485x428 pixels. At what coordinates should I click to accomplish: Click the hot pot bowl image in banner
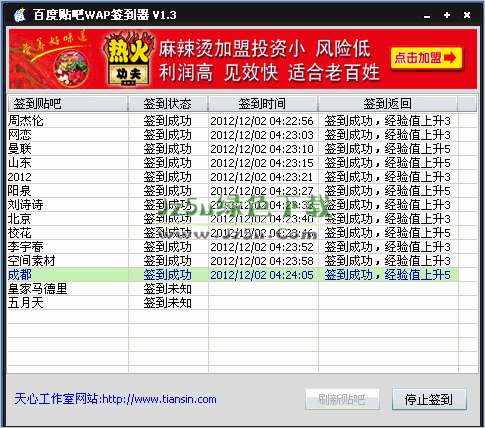coord(72,67)
